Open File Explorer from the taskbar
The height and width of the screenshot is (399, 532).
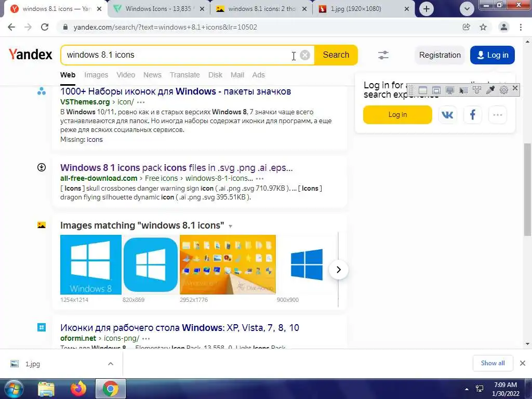tap(46, 389)
